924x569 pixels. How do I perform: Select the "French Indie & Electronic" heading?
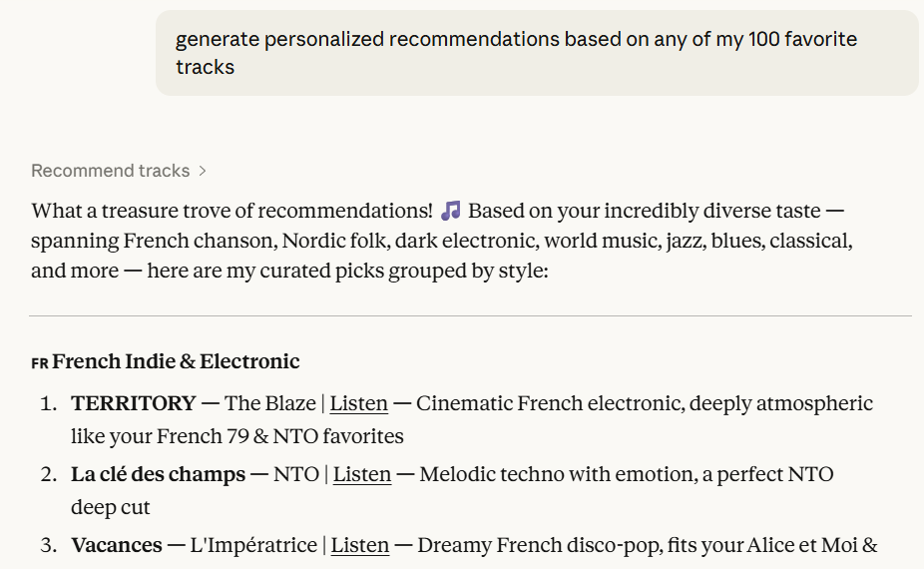pos(176,361)
